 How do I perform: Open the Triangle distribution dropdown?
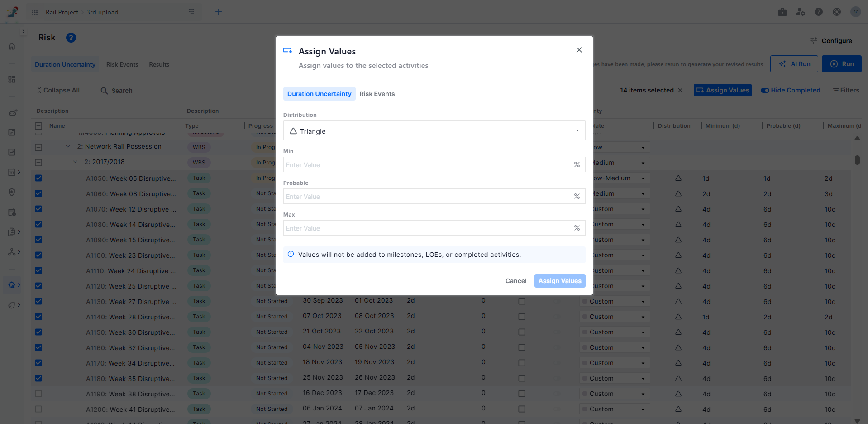434,131
